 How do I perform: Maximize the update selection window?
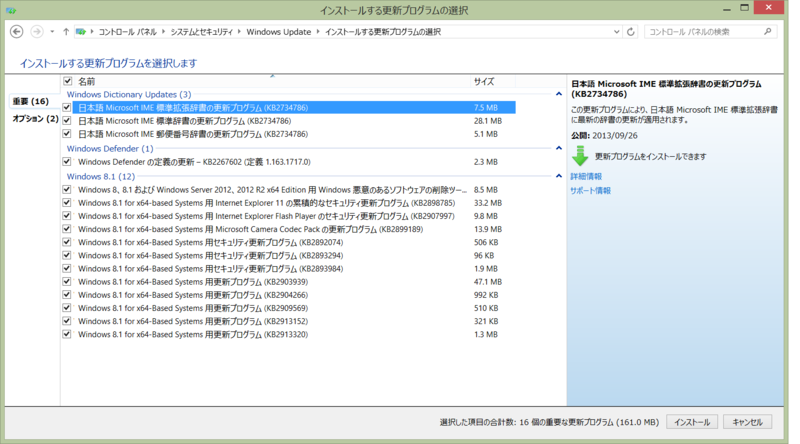coord(744,8)
